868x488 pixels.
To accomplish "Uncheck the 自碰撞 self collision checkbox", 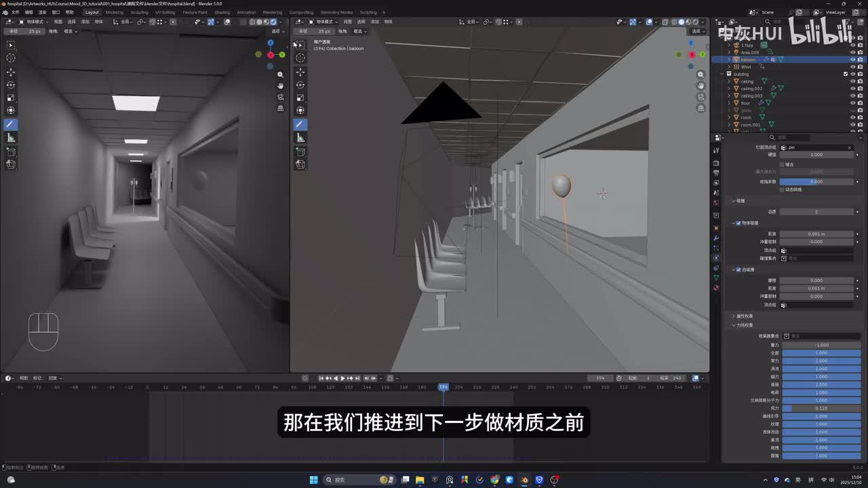I will pos(738,270).
